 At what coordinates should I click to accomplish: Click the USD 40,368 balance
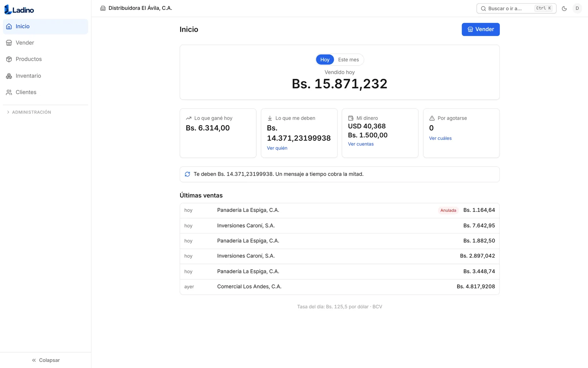click(367, 126)
